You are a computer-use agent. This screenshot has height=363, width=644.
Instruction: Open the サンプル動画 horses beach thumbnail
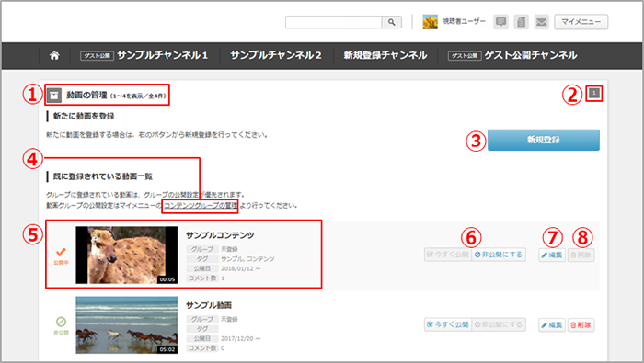pos(127,324)
